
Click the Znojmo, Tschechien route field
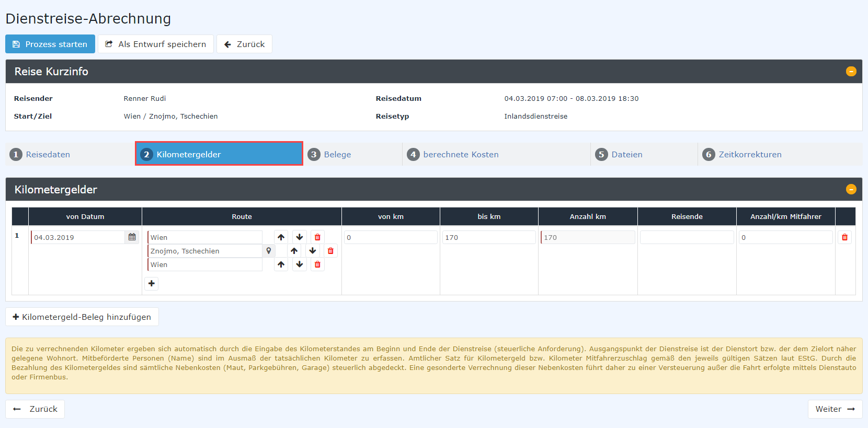[x=205, y=251]
